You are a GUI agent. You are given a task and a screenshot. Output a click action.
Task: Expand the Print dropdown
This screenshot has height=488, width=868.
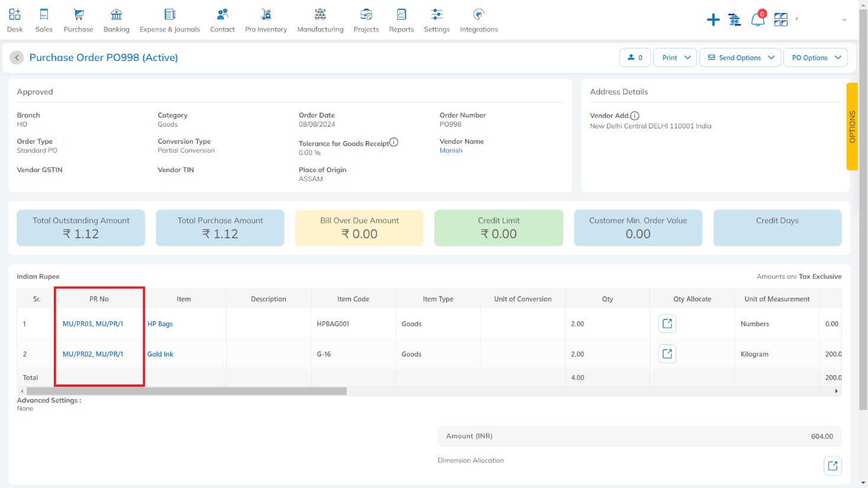pos(676,57)
